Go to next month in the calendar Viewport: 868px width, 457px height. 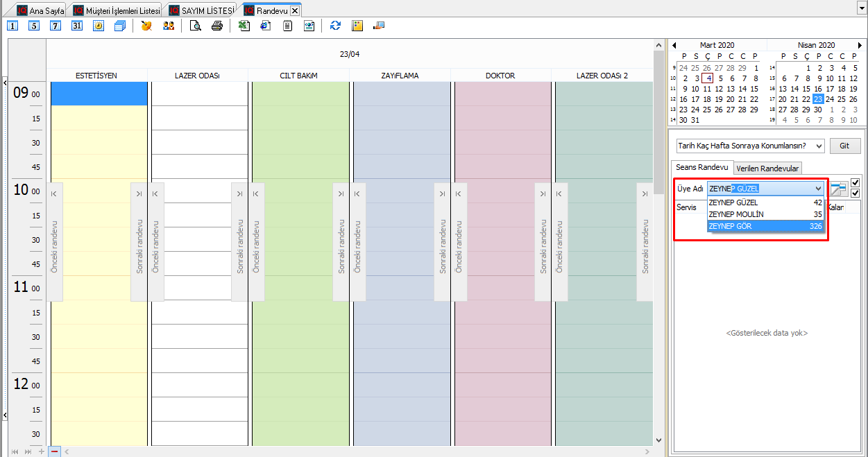coord(860,45)
